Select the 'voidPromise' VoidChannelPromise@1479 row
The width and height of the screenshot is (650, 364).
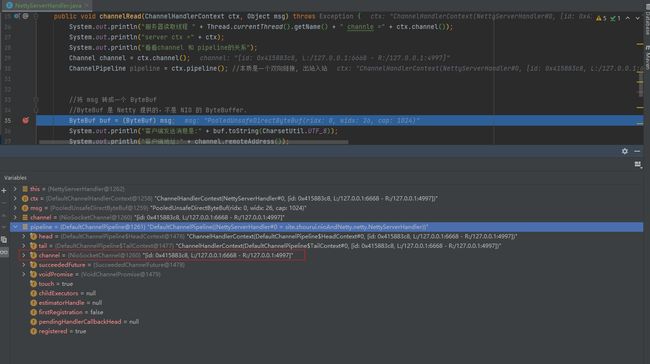coord(327,274)
